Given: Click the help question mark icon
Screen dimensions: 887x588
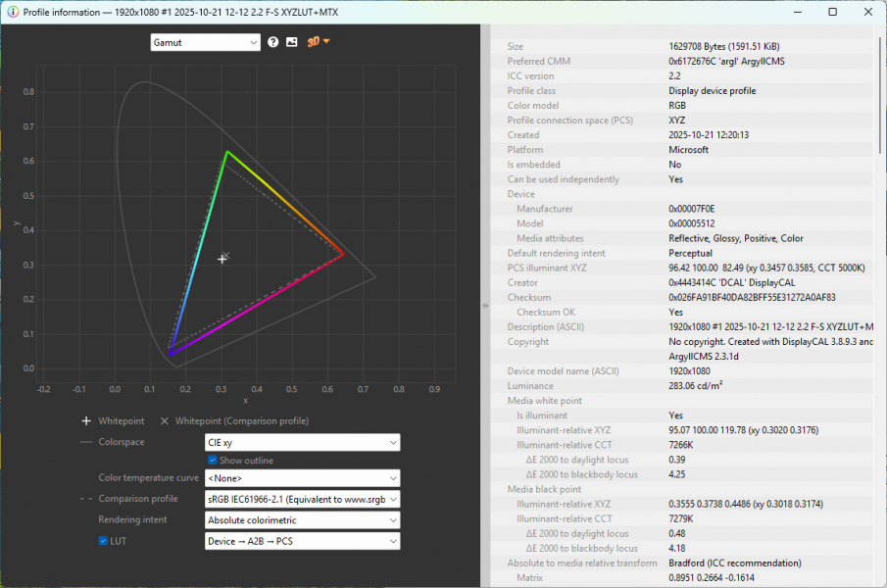Looking at the screenshot, I should click(x=273, y=42).
